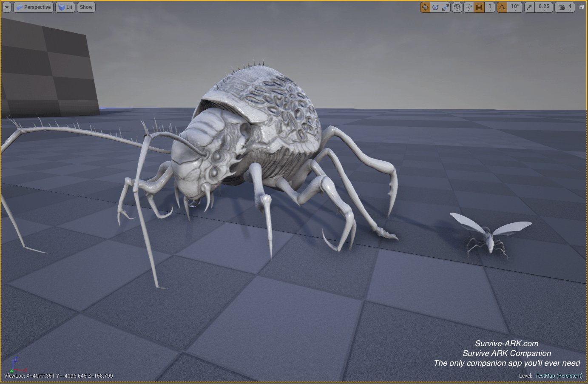
Task: Toggle scale snapping
Action: [x=529, y=7]
